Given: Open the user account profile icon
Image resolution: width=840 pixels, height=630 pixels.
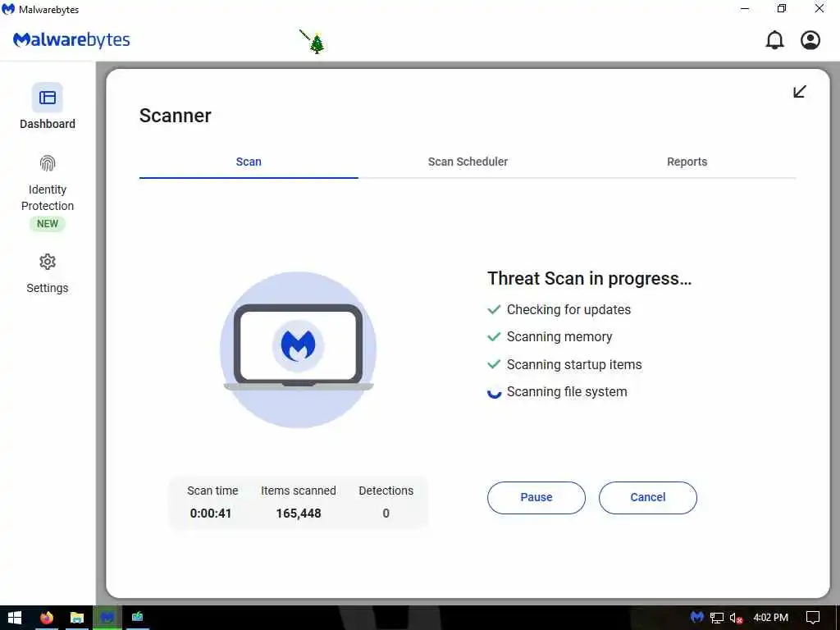Looking at the screenshot, I should [x=810, y=40].
